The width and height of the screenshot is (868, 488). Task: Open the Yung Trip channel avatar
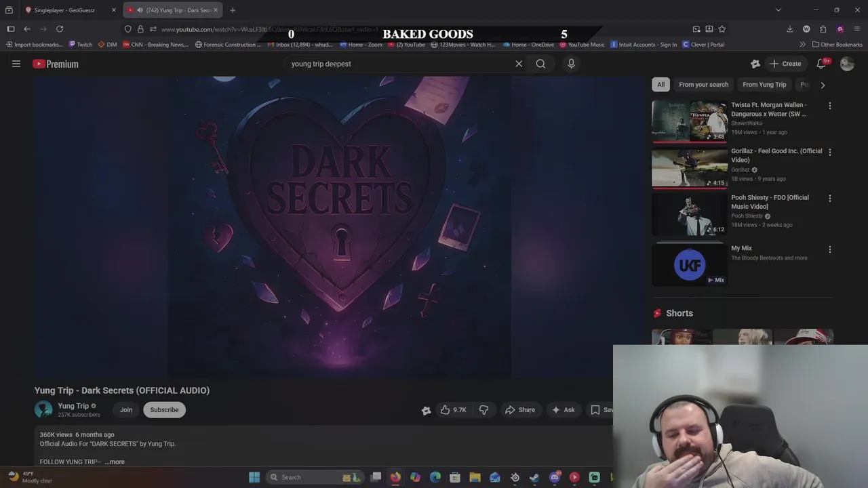click(43, 409)
